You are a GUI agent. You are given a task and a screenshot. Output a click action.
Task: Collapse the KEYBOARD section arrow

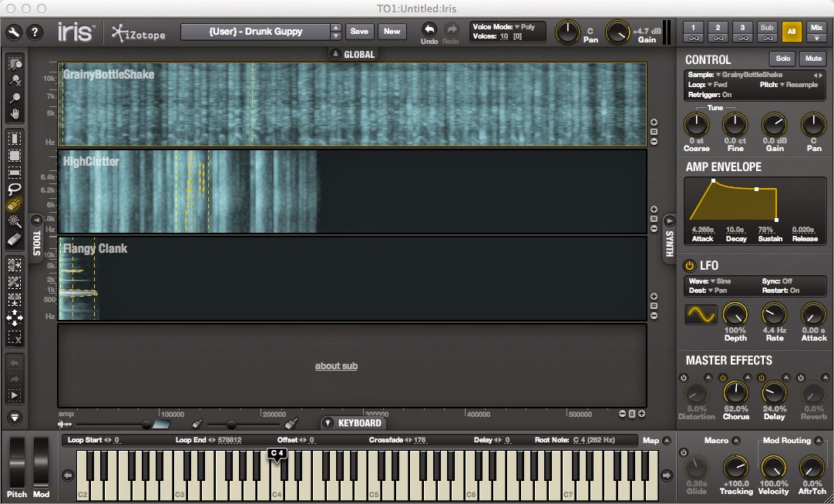pos(328,423)
